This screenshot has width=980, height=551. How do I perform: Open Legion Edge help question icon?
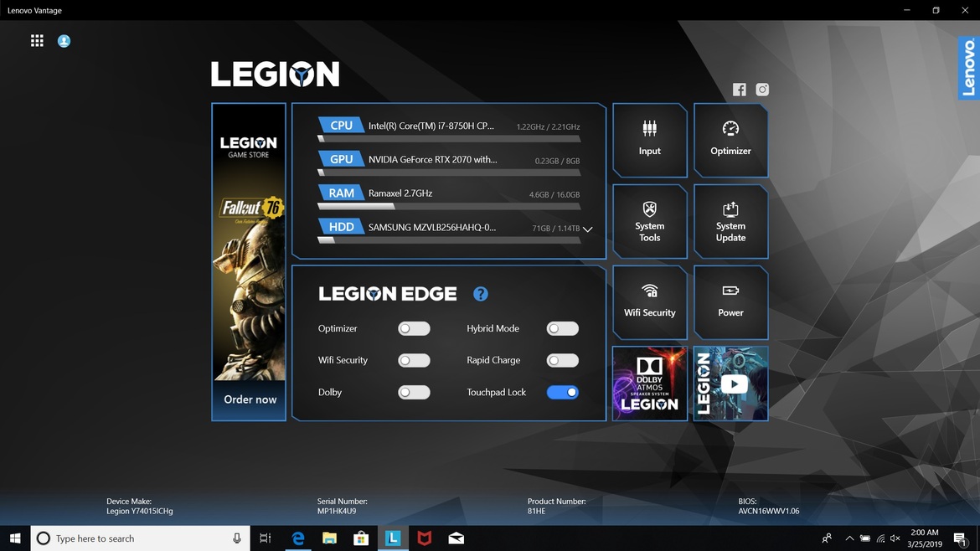(x=480, y=294)
